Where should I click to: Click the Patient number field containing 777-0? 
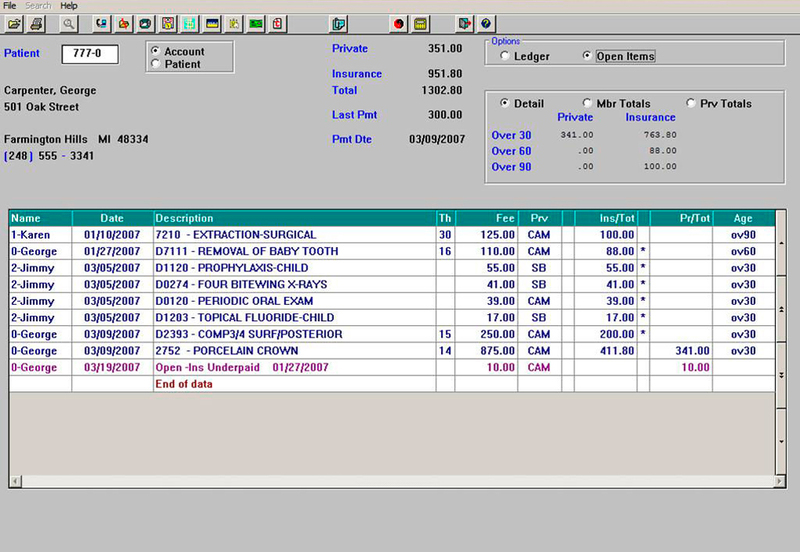(x=90, y=54)
